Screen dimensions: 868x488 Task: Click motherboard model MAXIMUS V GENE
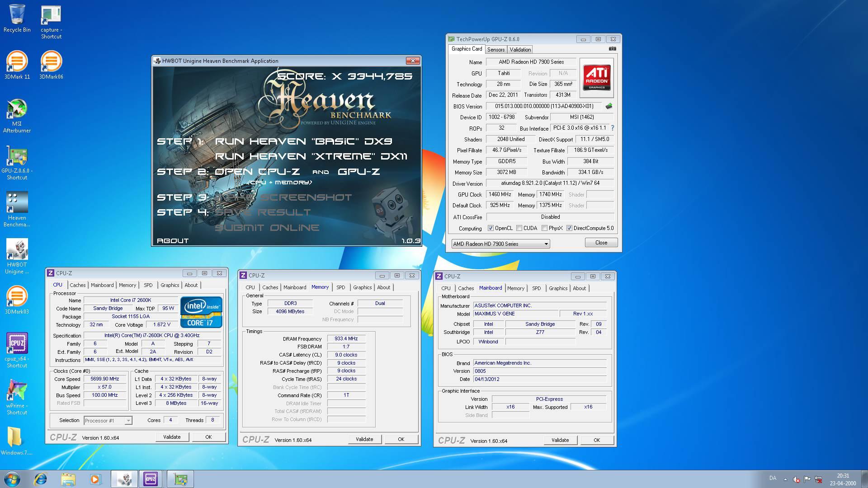point(515,314)
